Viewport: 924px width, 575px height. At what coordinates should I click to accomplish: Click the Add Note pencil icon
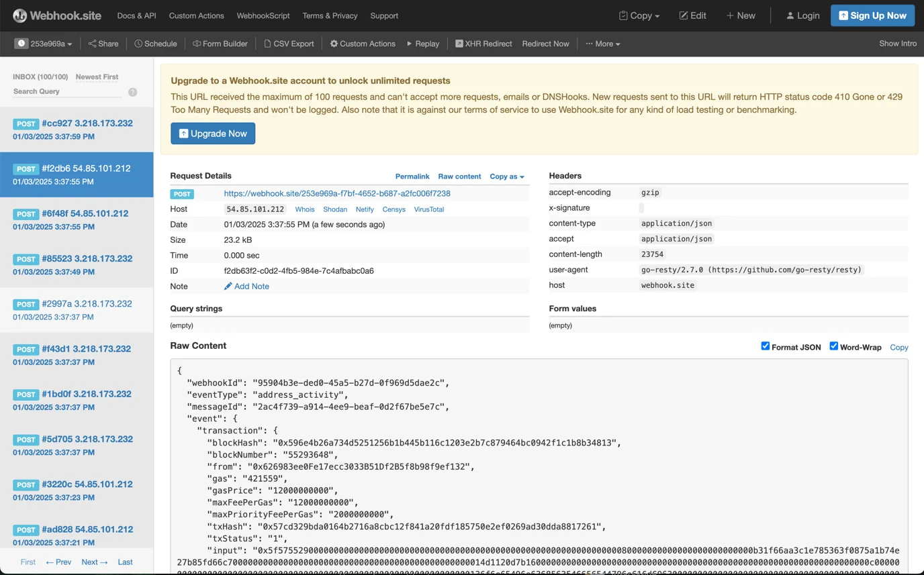228,286
